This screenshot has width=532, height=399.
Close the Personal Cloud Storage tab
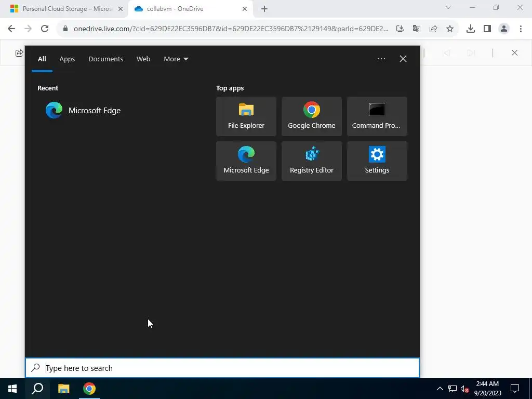[121, 9]
